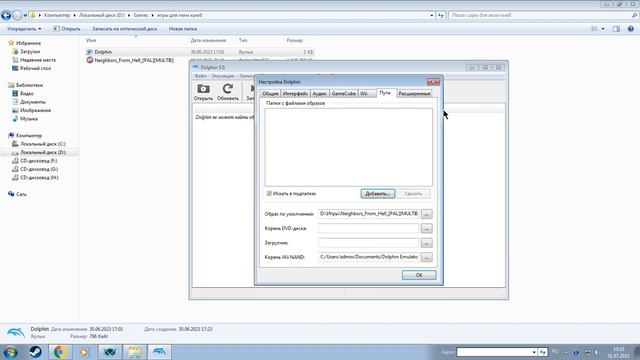Click the Dolphin shortcut file icon
The image size is (640, 360).
(x=90, y=52)
